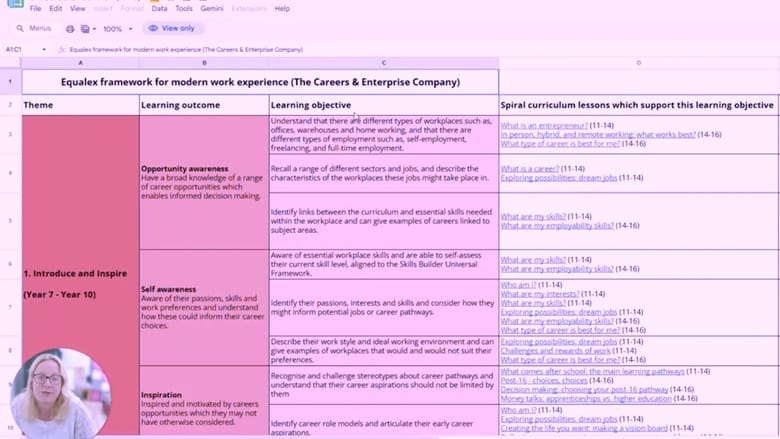Open 'Challenges and rewards of work' link
The image size is (780, 439).
coord(555,351)
